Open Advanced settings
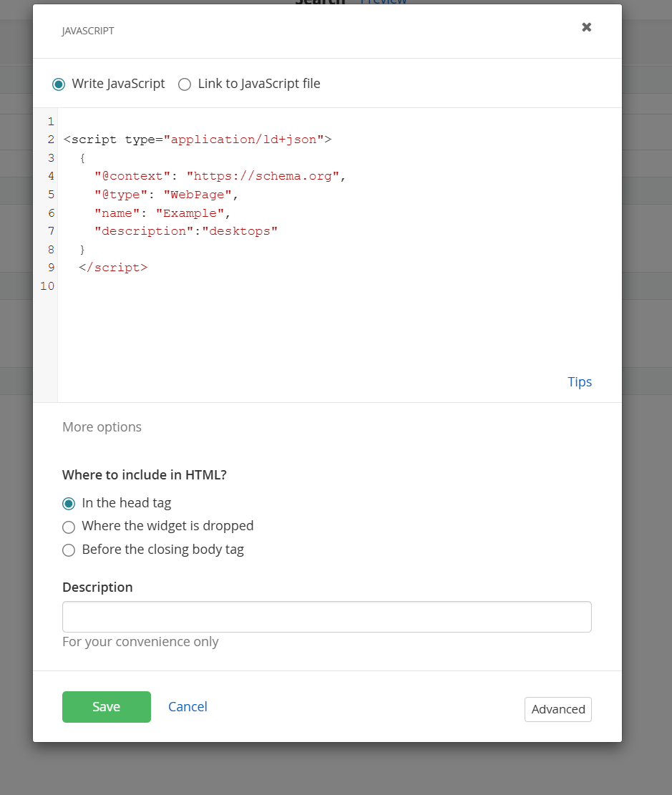The width and height of the screenshot is (672, 795). point(558,709)
